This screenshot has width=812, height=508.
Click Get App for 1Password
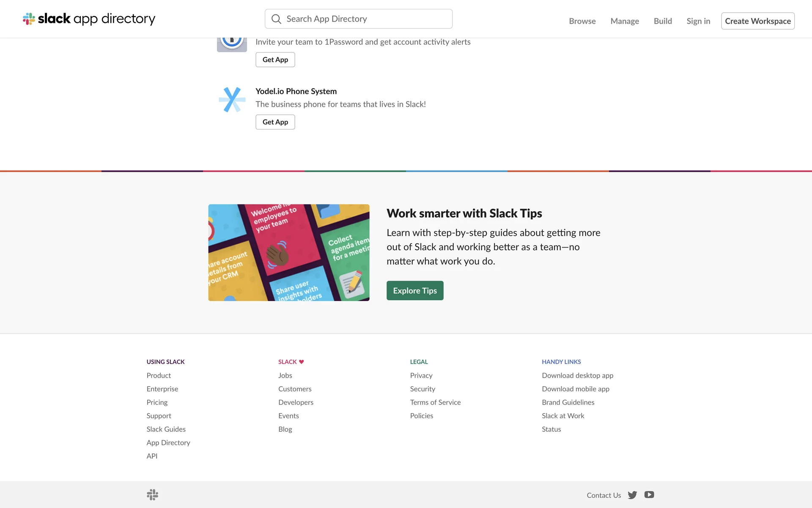pyautogui.click(x=275, y=60)
